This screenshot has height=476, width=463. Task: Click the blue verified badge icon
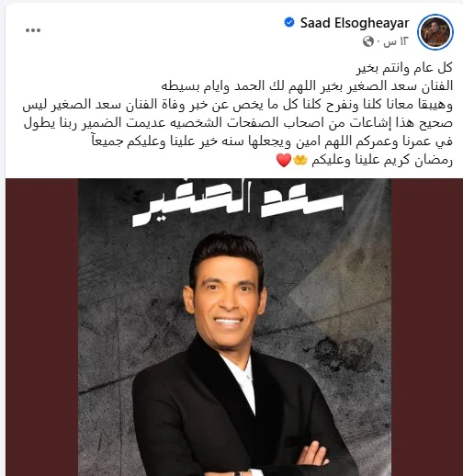[x=289, y=22]
